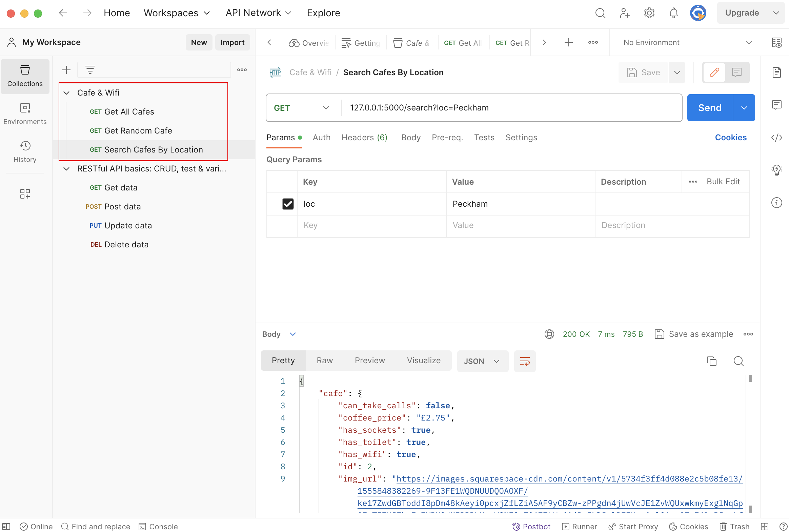Select the Post data request
The height and width of the screenshot is (532, 789).
tap(113, 207)
